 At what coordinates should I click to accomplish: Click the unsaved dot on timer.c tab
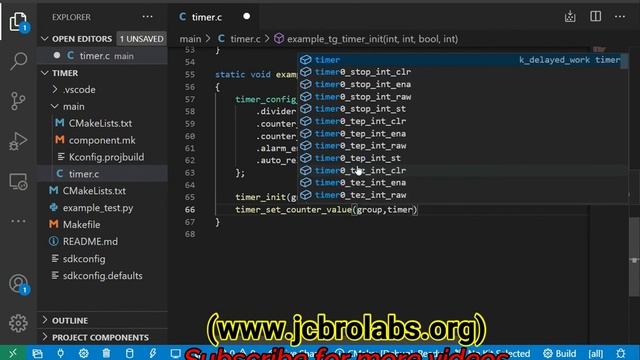pyautogui.click(x=247, y=16)
